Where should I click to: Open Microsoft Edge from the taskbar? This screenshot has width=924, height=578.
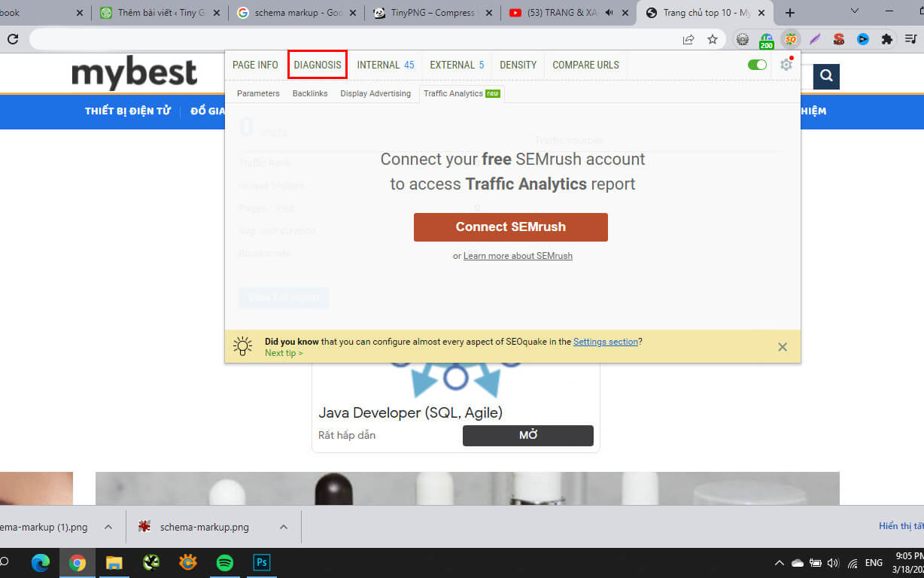tap(41, 562)
